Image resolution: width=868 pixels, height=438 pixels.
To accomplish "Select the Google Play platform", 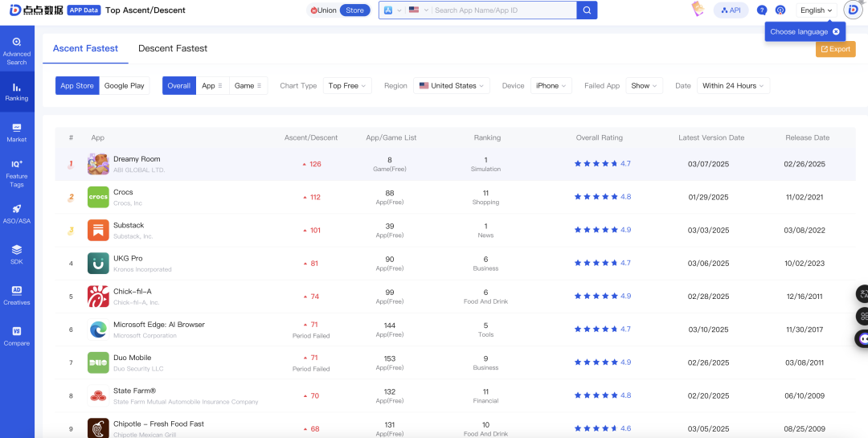I will [124, 86].
